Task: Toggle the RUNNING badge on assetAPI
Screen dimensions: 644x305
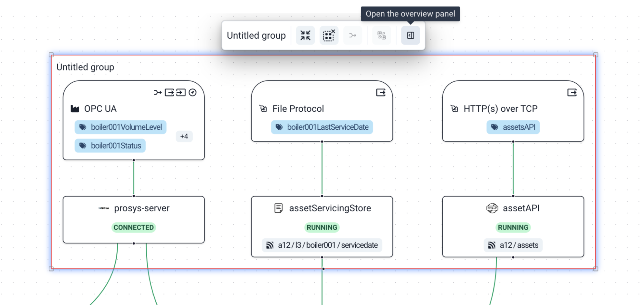Action: [513, 227]
